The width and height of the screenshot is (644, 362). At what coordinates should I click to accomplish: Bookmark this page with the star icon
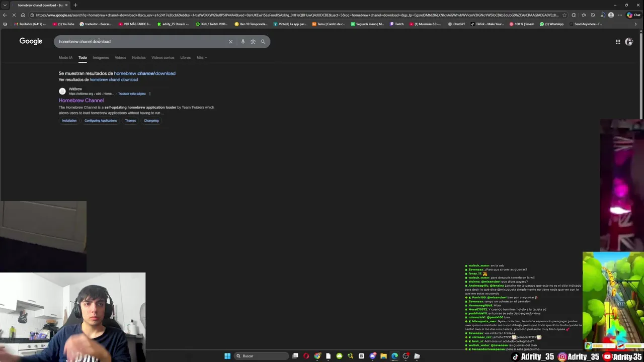click(x=564, y=15)
